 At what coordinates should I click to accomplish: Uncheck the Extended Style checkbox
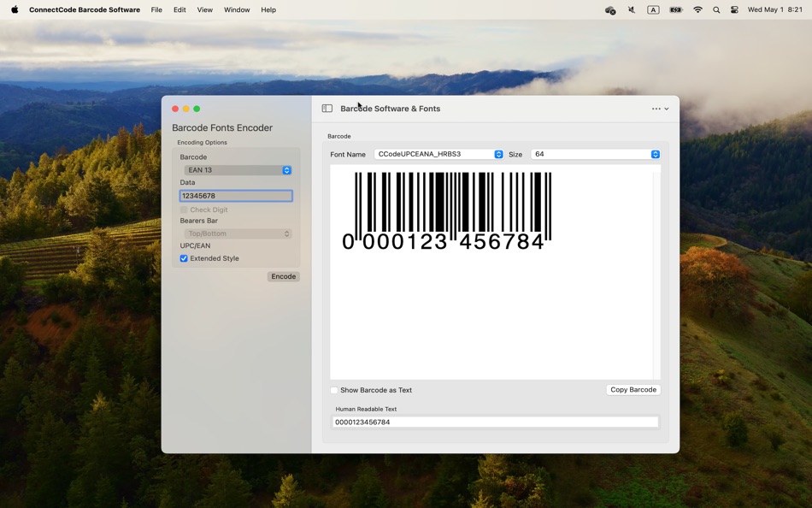[x=184, y=258]
